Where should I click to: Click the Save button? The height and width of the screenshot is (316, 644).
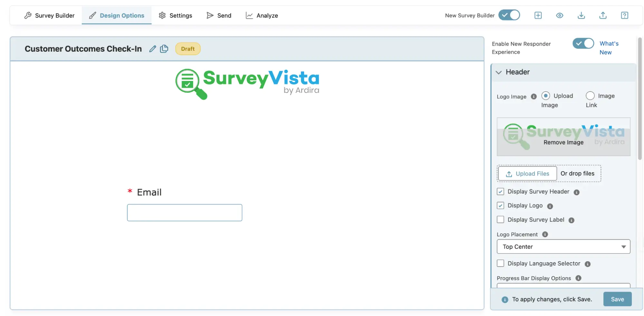pyautogui.click(x=617, y=299)
